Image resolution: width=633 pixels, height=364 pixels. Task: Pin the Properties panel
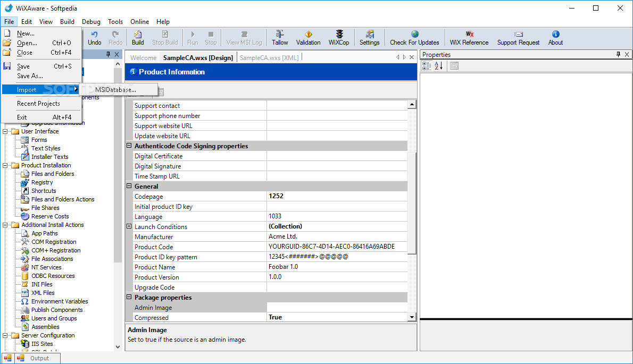(618, 54)
